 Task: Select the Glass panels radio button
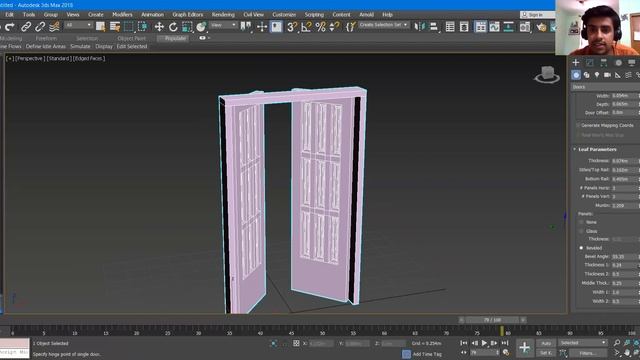pos(581,231)
